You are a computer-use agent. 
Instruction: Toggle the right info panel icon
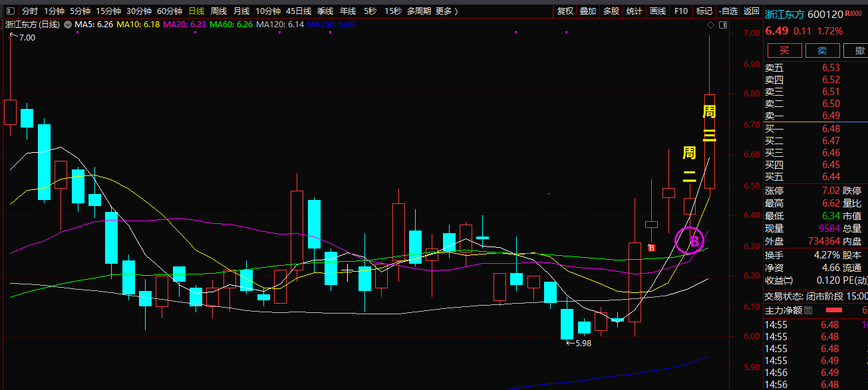pyautogui.click(x=722, y=25)
